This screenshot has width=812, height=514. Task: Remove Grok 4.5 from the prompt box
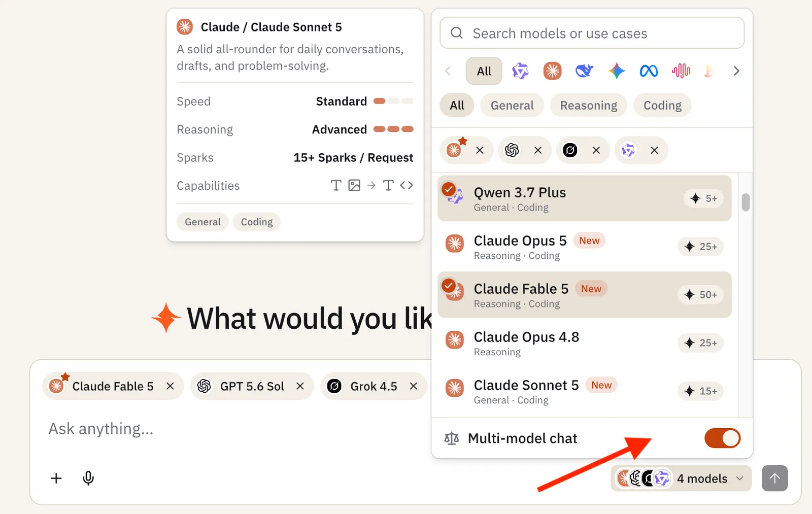tap(414, 386)
